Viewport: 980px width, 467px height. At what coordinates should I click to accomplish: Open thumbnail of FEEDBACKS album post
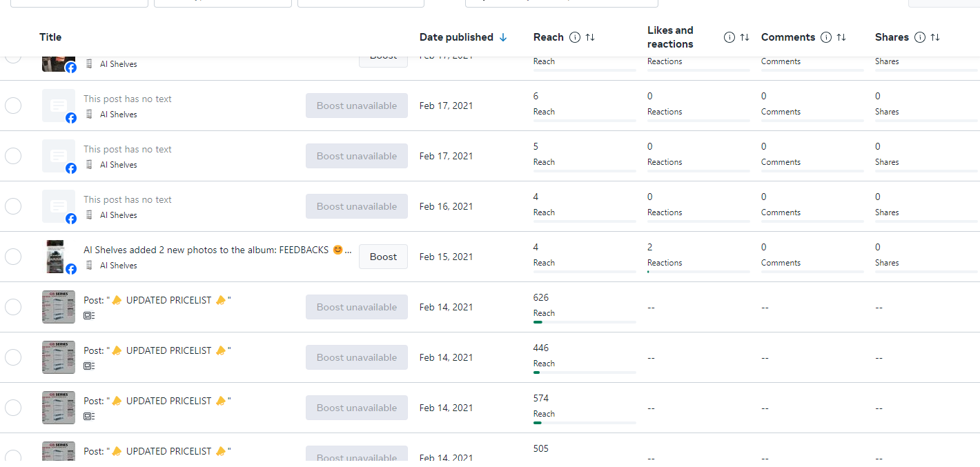58,257
